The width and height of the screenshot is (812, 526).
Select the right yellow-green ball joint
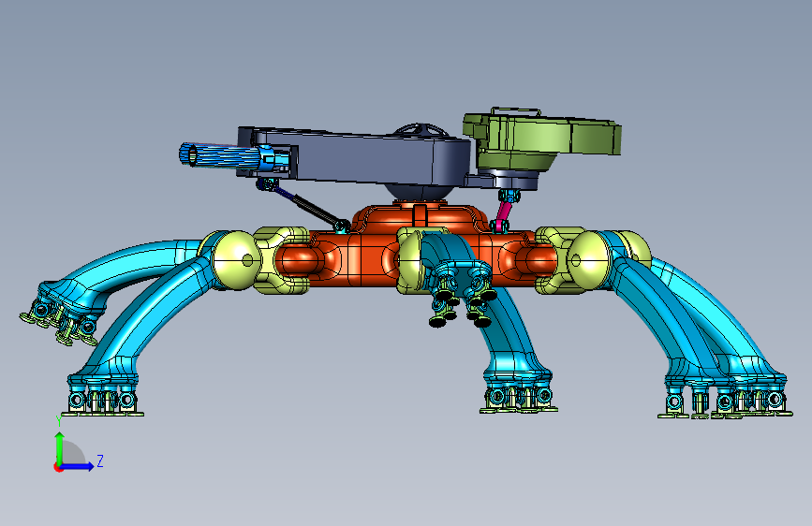tap(588, 260)
